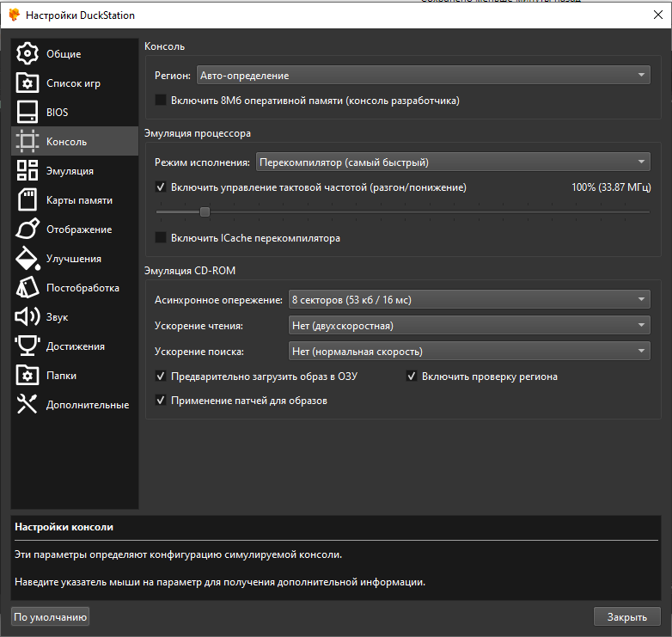Click the DuckStation logo in the title bar
Image resolution: width=672 pixels, height=637 pixels.
pos(14,15)
